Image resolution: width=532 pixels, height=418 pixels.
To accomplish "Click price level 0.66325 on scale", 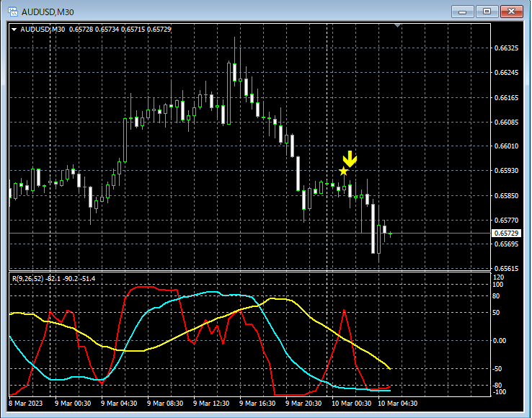I will tap(506, 48).
